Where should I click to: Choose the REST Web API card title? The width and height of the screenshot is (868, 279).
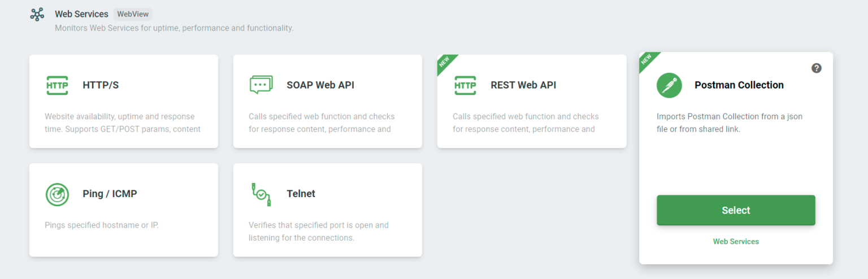click(x=523, y=85)
